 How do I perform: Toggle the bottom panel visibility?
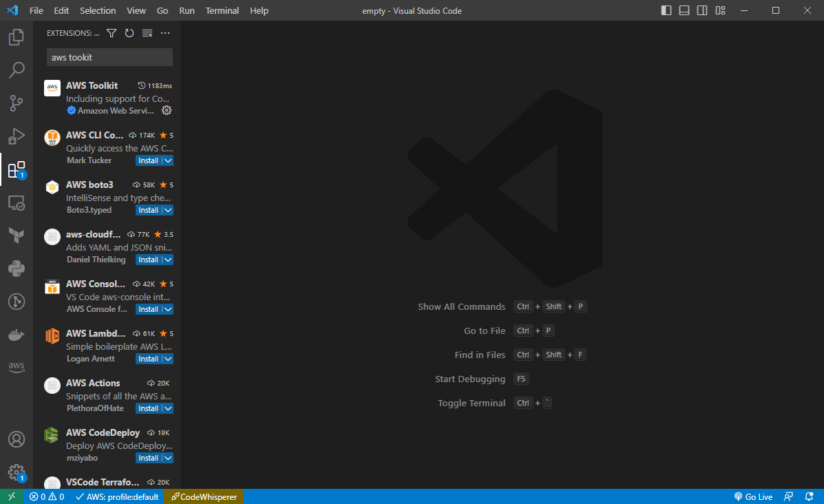684,10
